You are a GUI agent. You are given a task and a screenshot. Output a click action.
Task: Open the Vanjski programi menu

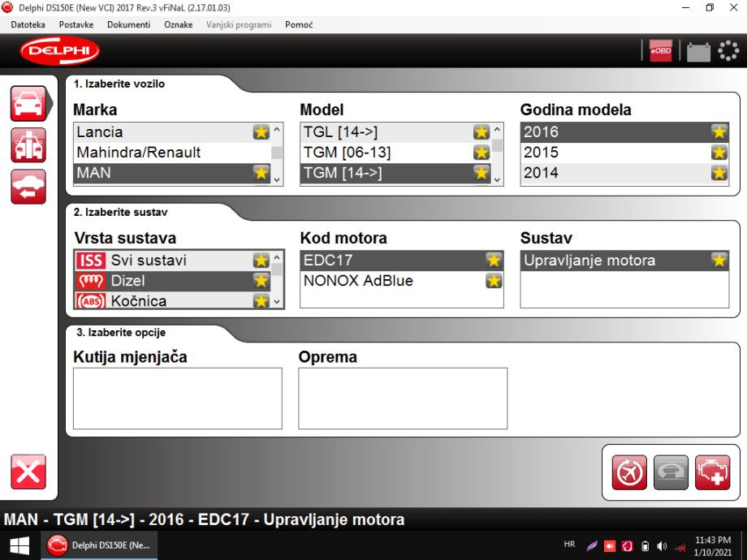click(239, 25)
